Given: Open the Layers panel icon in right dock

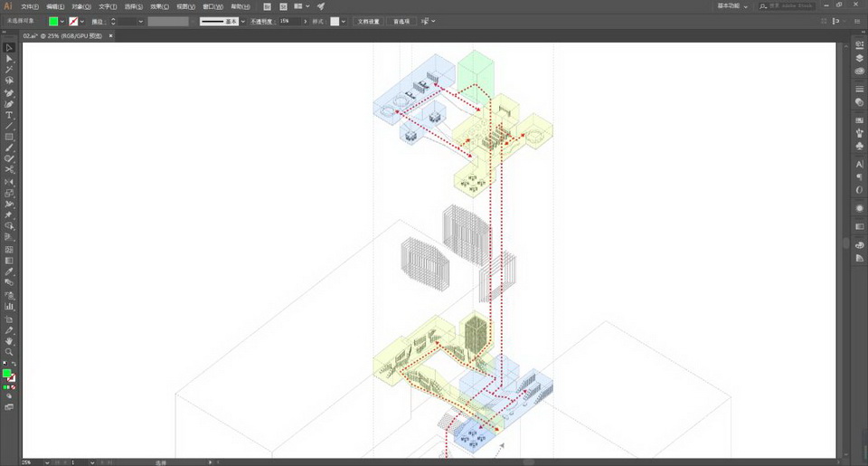Looking at the screenshot, I should tap(859, 58).
